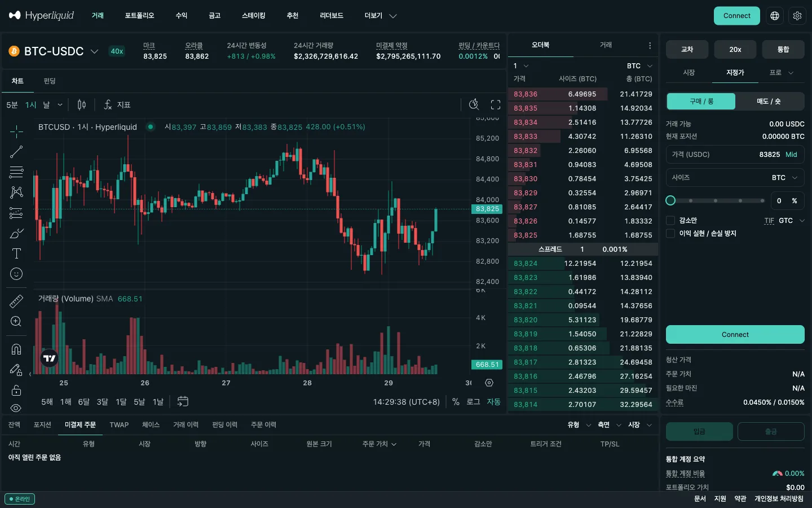
Task: Open the 프로 order type dropdown
Action: 781,73
